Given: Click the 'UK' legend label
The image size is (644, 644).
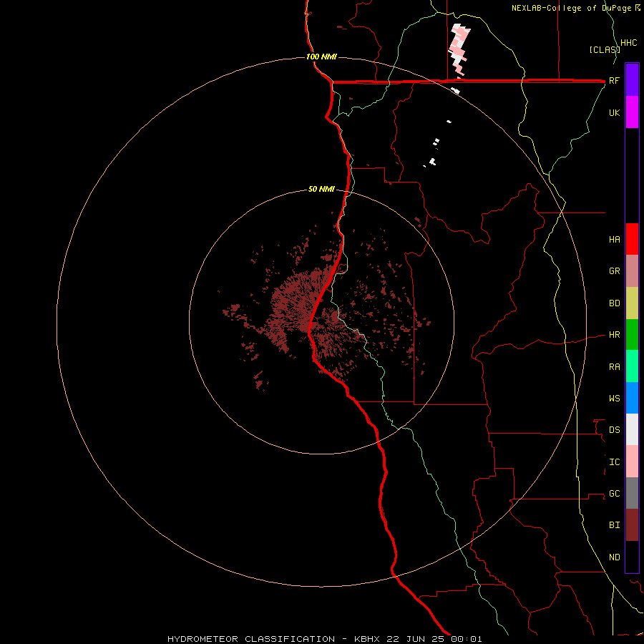Looking at the screenshot, I should [x=614, y=112].
